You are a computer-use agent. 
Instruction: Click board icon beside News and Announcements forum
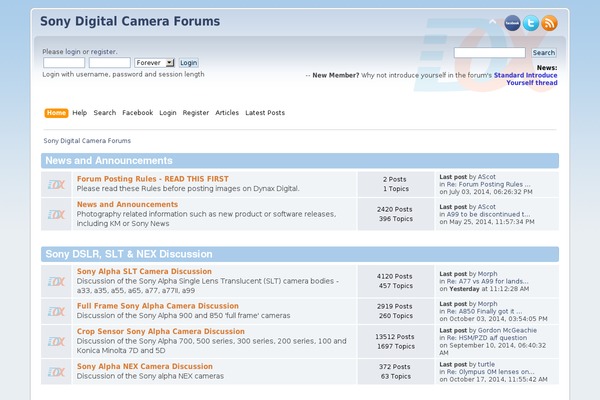[x=56, y=214]
